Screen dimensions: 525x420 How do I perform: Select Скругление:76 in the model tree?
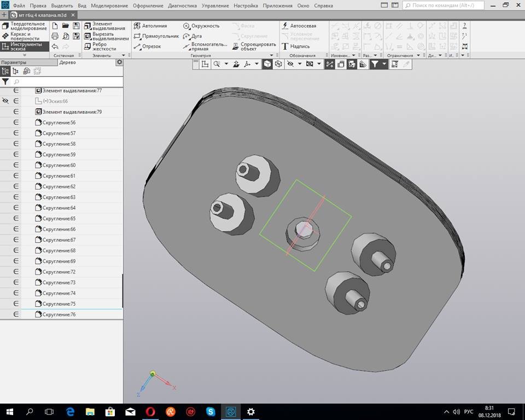click(x=59, y=314)
